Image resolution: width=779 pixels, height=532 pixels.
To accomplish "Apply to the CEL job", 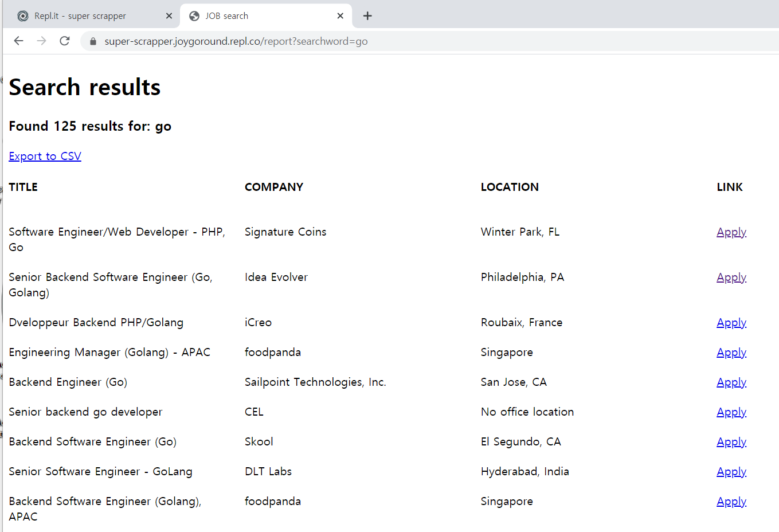I will click(731, 412).
